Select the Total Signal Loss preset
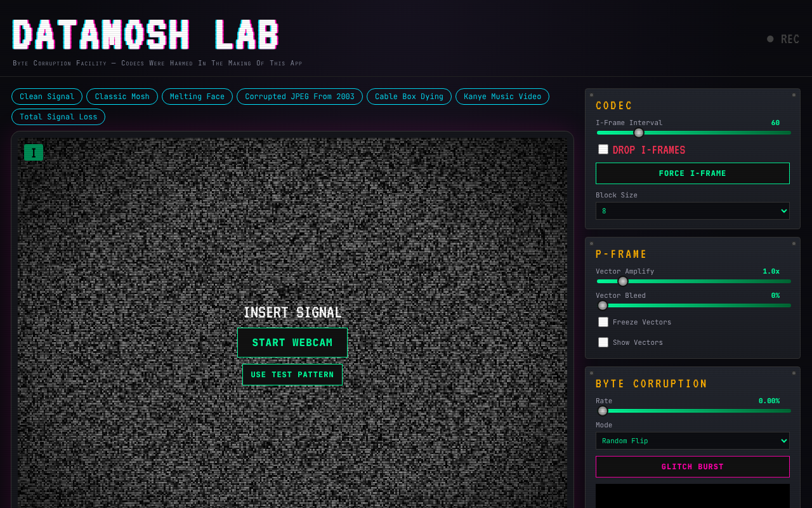812x508 pixels. 58,117
